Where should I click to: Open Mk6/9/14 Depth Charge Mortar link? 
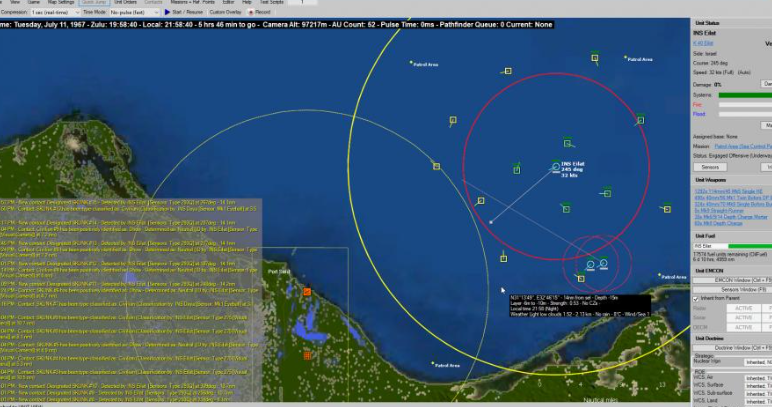click(x=731, y=217)
